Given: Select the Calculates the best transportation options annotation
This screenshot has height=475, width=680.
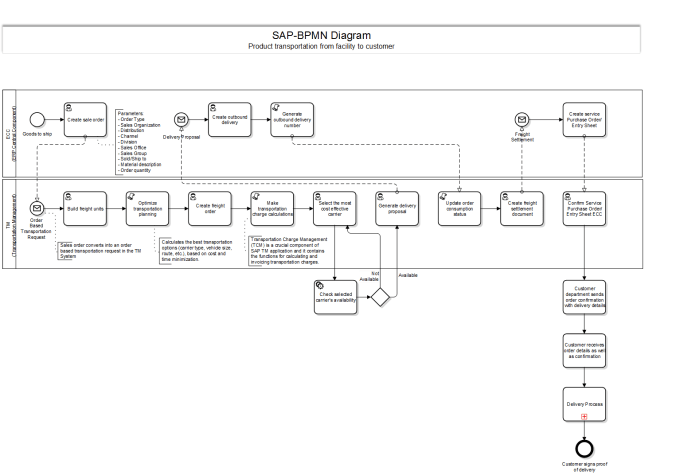Looking at the screenshot, I should coord(197,251).
